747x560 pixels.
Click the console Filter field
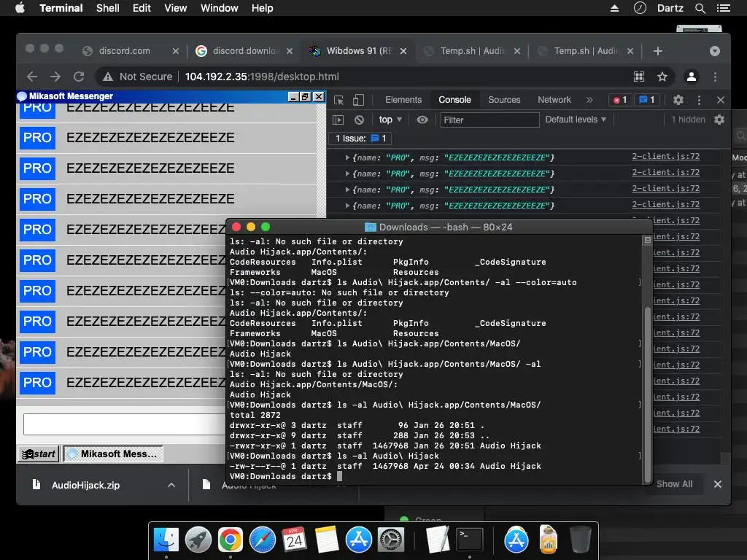click(489, 120)
